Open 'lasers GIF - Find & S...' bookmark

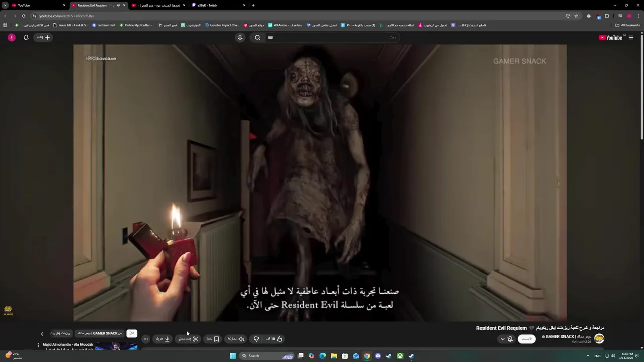click(70, 25)
